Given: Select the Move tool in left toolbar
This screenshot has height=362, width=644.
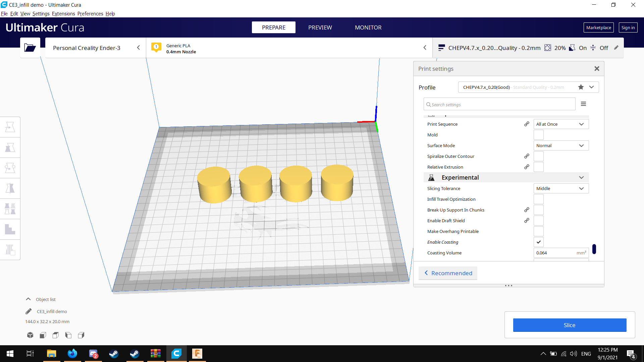Looking at the screenshot, I should click(10, 127).
